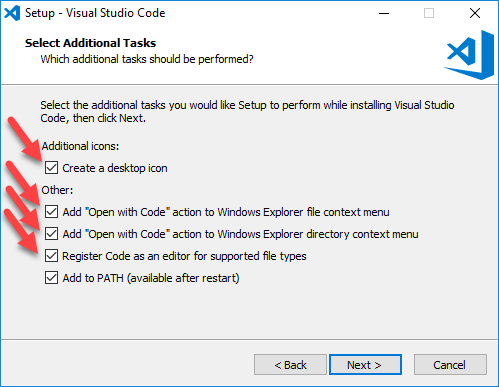
Task: Click the Other group label
Action: pos(57,190)
